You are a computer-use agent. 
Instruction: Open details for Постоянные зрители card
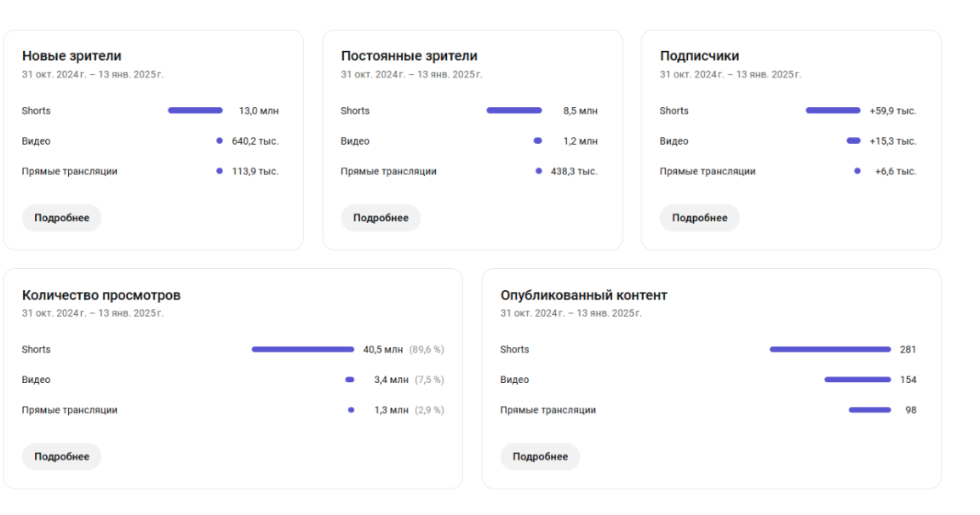tap(381, 218)
